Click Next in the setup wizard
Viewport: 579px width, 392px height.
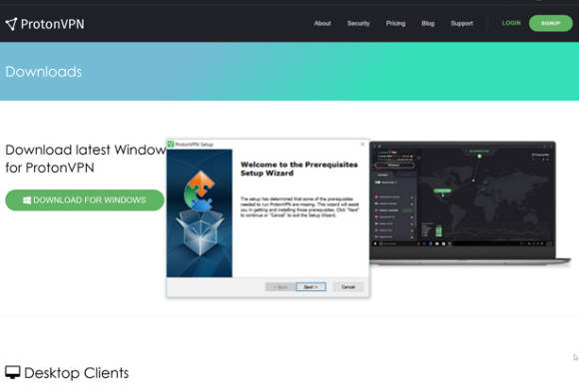310,287
